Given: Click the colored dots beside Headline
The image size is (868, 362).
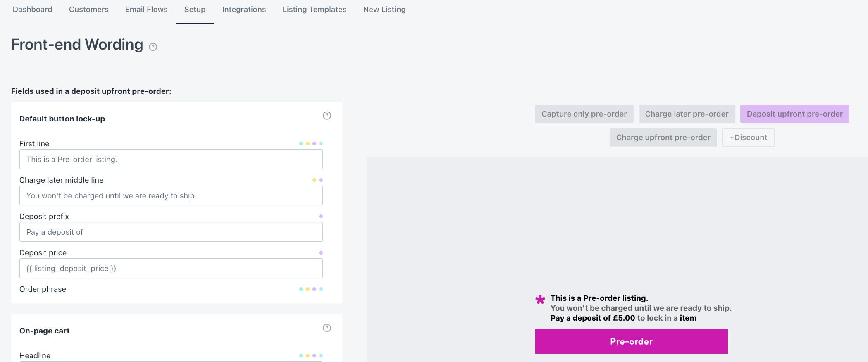Looking at the screenshot, I should 311,356.
